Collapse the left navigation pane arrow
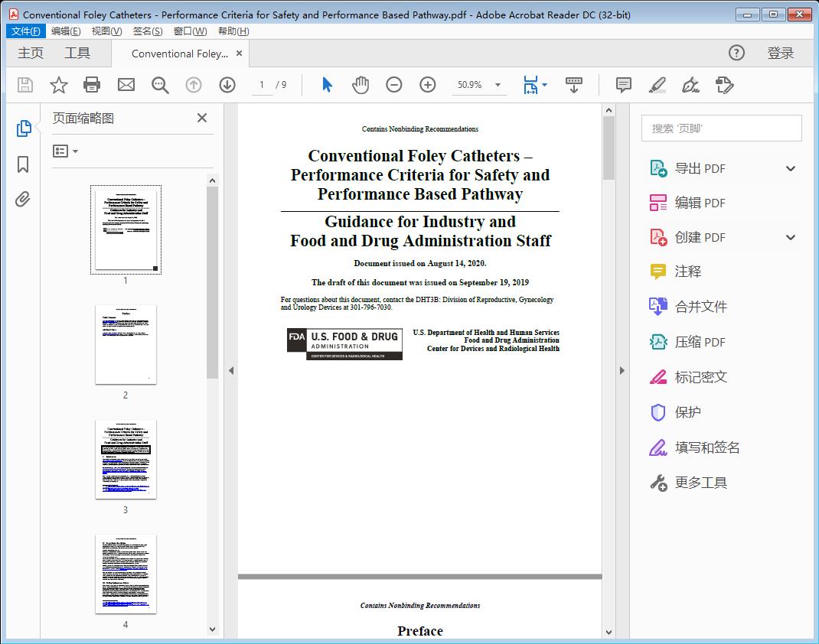Screen dimensions: 819x644 point(231,371)
